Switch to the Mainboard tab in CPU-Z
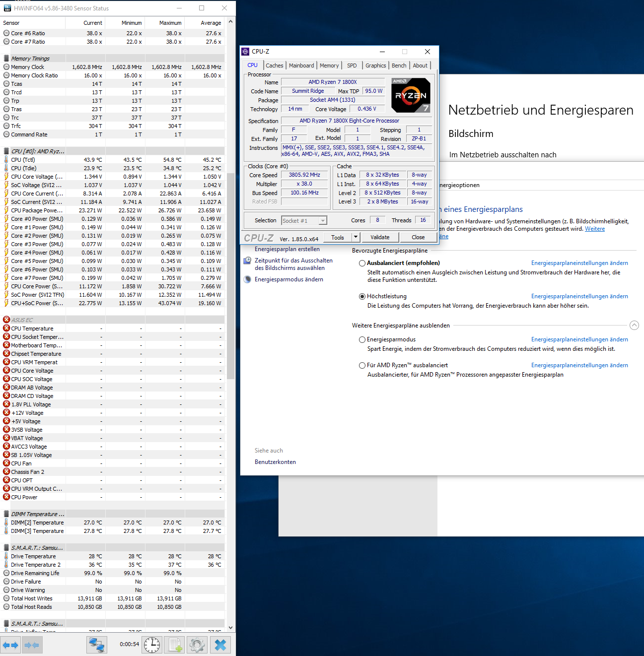Viewport: 644px width, 656px height. tap(301, 66)
